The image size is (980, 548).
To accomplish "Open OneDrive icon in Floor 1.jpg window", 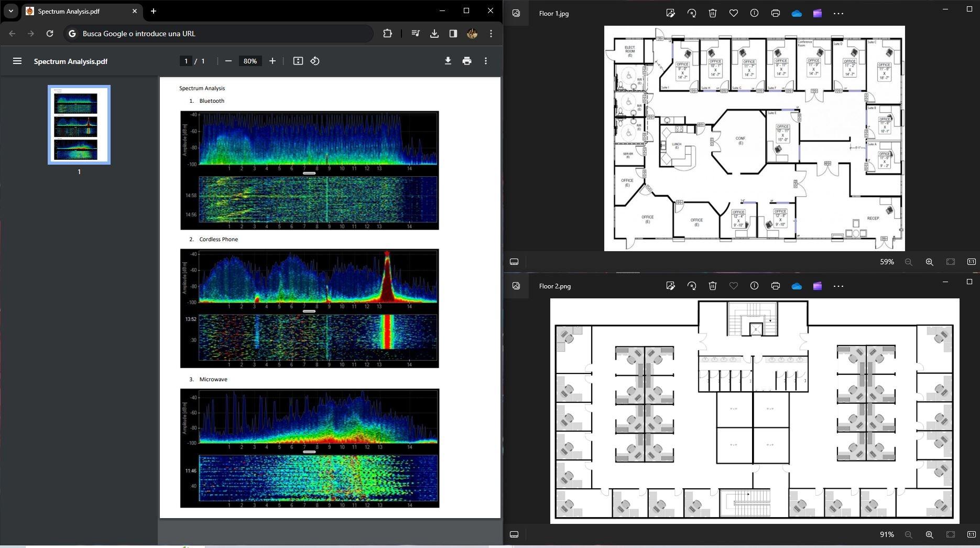I will tap(797, 13).
